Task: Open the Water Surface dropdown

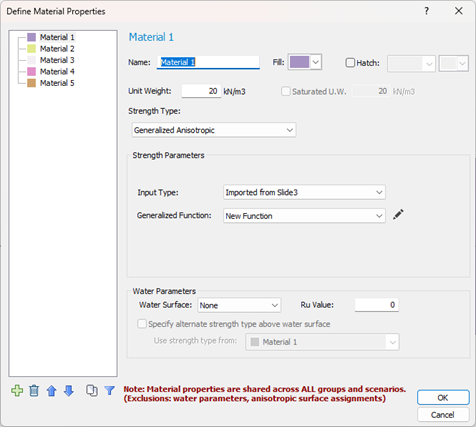Action: click(x=239, y=305)
